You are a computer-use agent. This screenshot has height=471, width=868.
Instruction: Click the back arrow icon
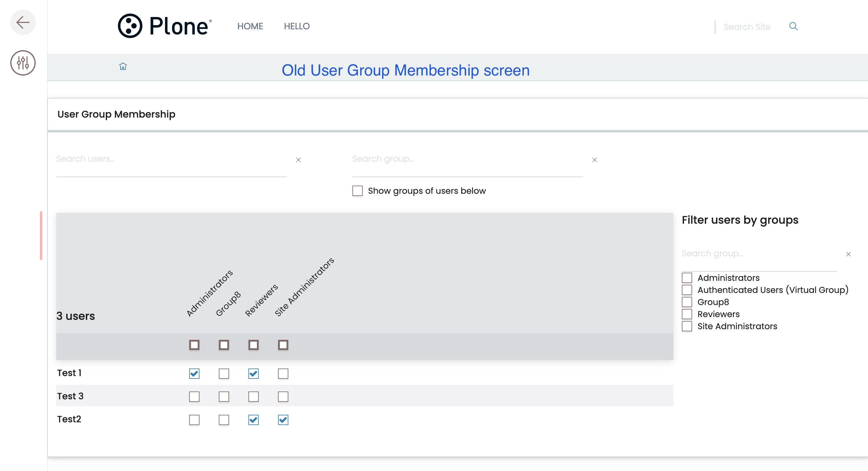pos(23,22)
